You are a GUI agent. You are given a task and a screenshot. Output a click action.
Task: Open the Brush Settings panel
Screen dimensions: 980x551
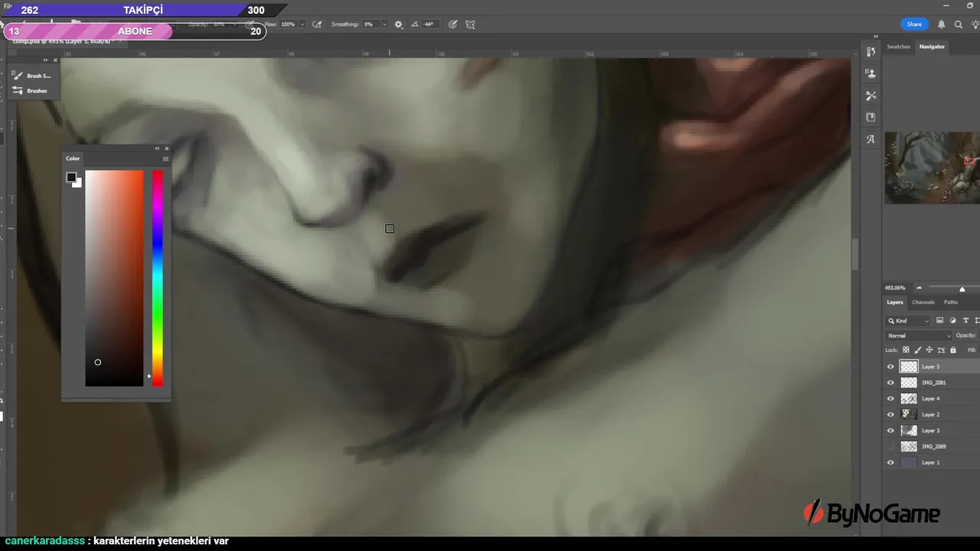31,76
